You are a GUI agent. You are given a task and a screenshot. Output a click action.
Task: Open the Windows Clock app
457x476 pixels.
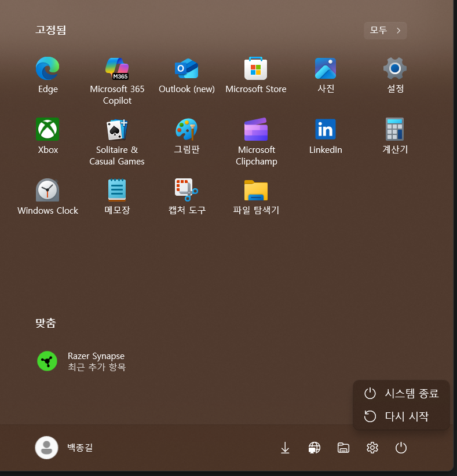pos(47,190)
